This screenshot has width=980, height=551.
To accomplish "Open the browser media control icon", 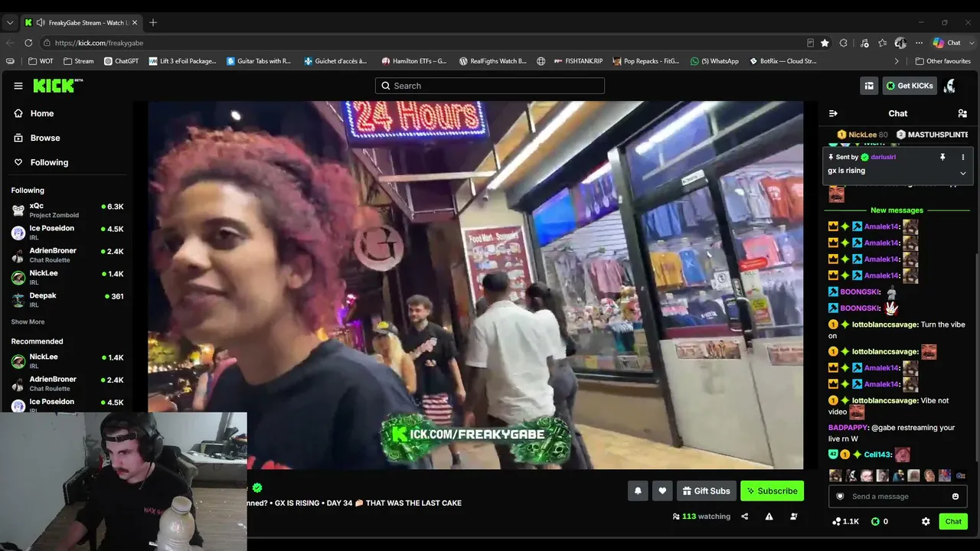I will (x=864, y=43).
